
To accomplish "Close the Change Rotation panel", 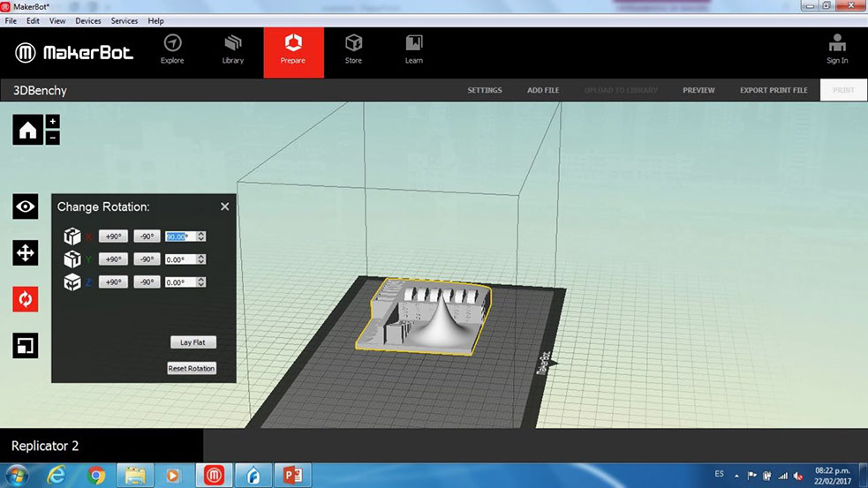I will [x=225, y=206].
